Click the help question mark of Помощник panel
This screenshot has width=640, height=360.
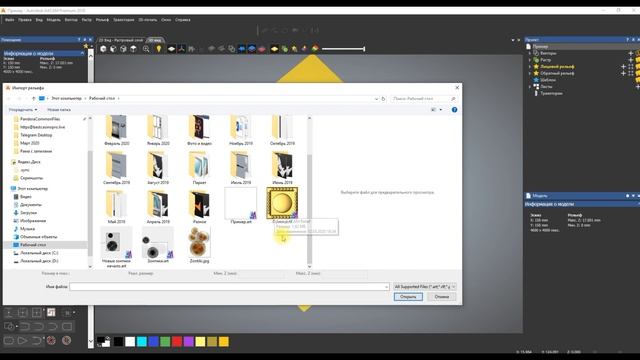click(x=79, y=40)
